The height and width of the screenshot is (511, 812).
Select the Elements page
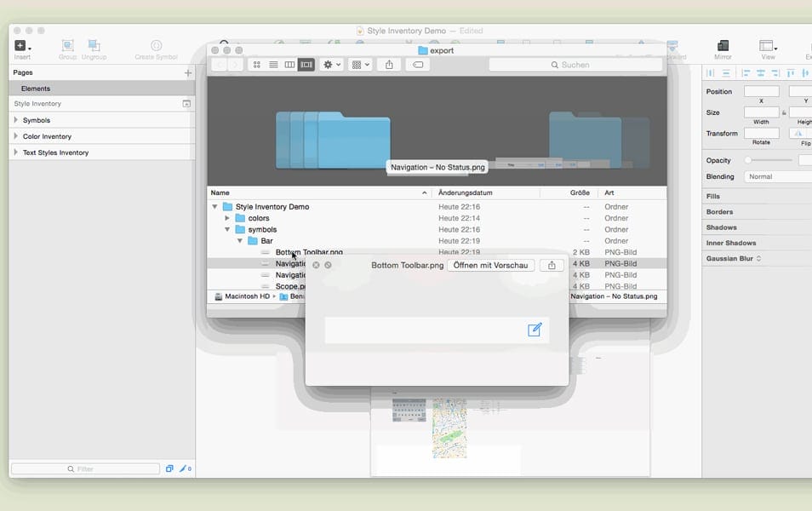click(36, 89)
